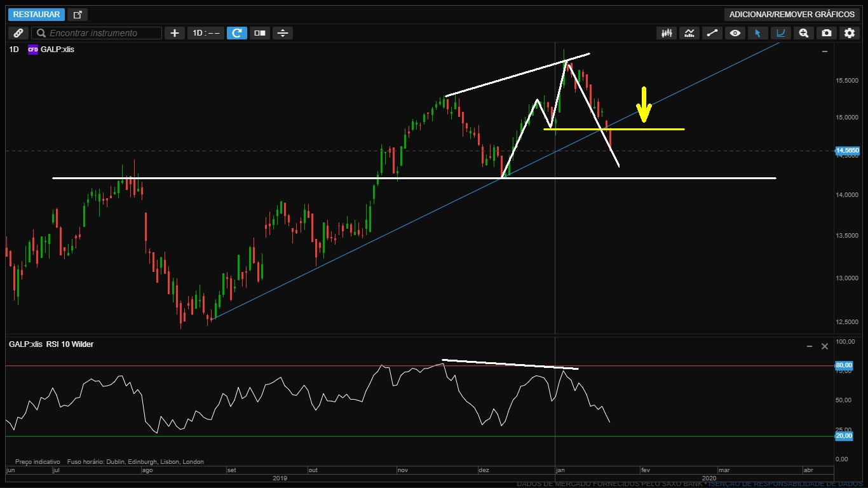Click the zoom-in magnifier icon
The height and width of the screenshot is (488, 868).
pos(803,33)
